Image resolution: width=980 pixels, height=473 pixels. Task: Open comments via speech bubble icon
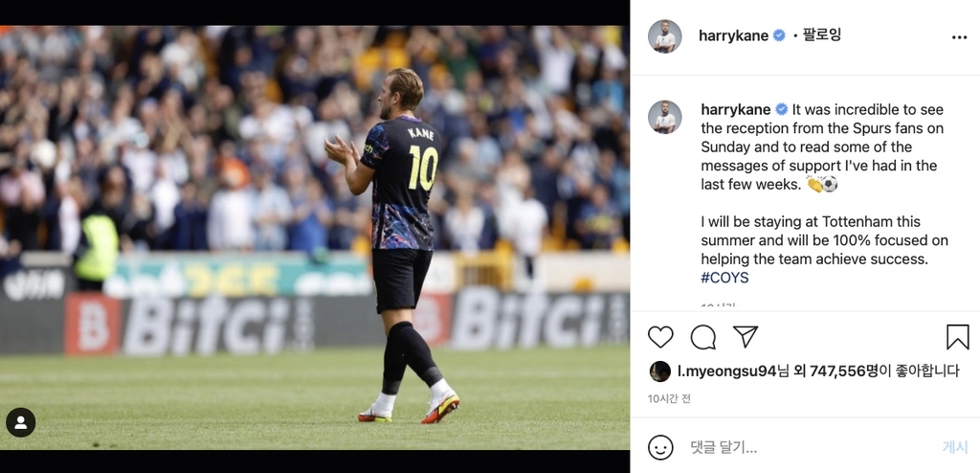(x=703, y=337)
